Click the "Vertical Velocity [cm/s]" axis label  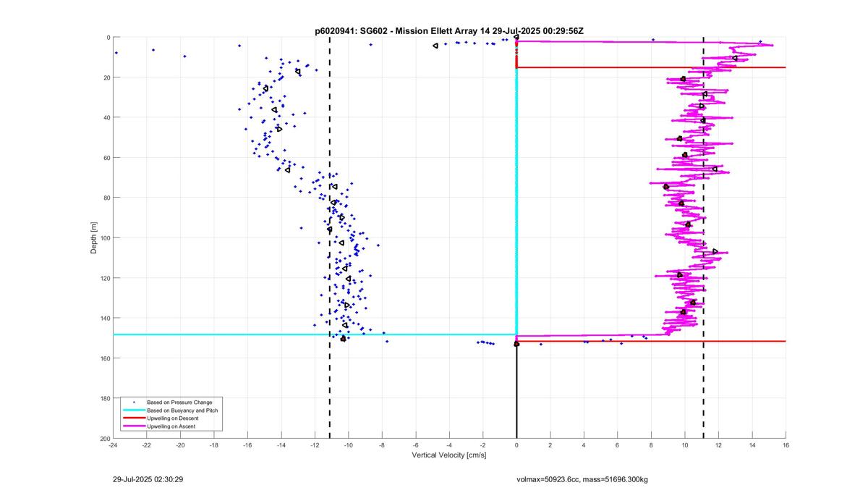pos(449,455)
